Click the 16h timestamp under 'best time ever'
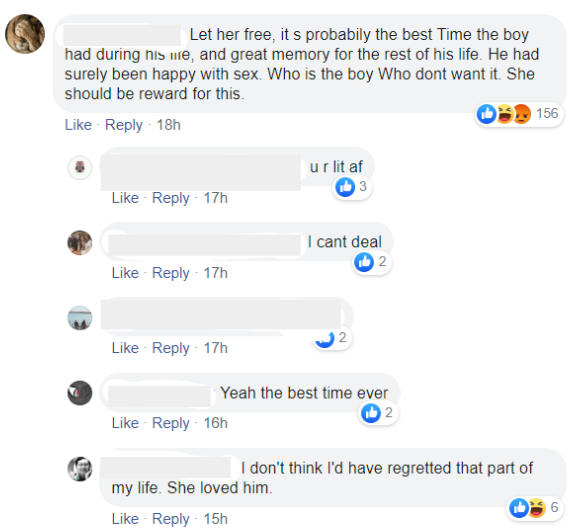The width and height of the screenshot is (569, 530). pos(216,423)
